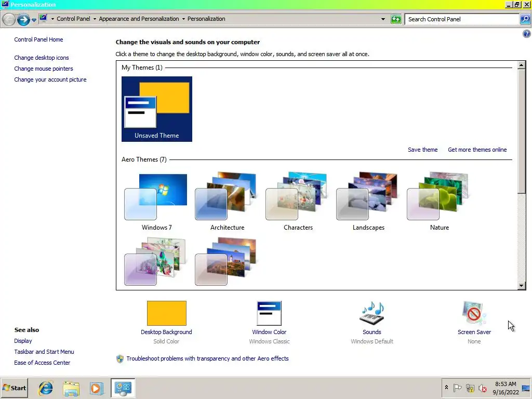
Task: Apply the Architecture theme
Action: [227, 202]
